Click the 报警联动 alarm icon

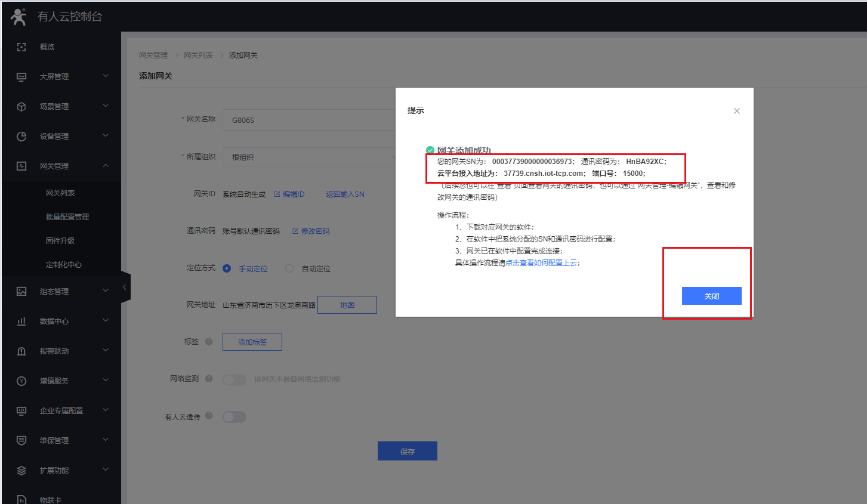coord(21,351)
